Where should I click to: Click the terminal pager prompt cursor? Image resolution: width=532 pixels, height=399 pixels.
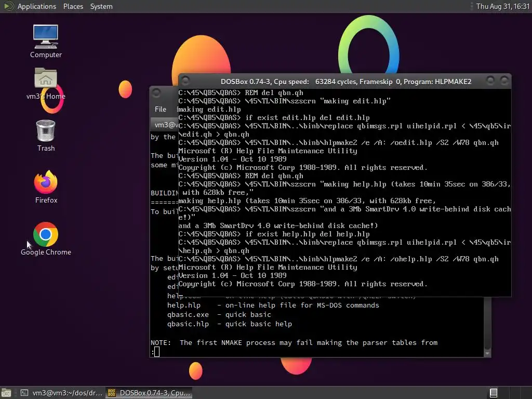pyautogui.click(x=157, y=352)
